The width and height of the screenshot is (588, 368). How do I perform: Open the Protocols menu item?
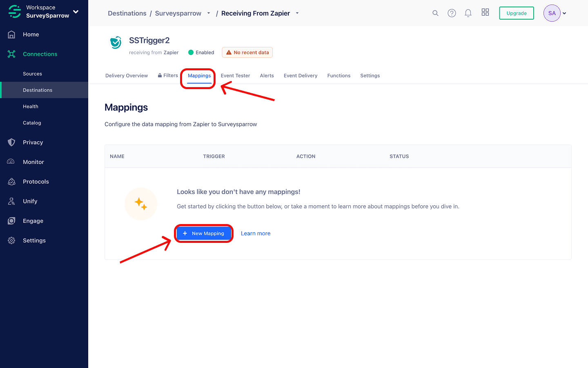pyautogui.click(x=36, y=182)
